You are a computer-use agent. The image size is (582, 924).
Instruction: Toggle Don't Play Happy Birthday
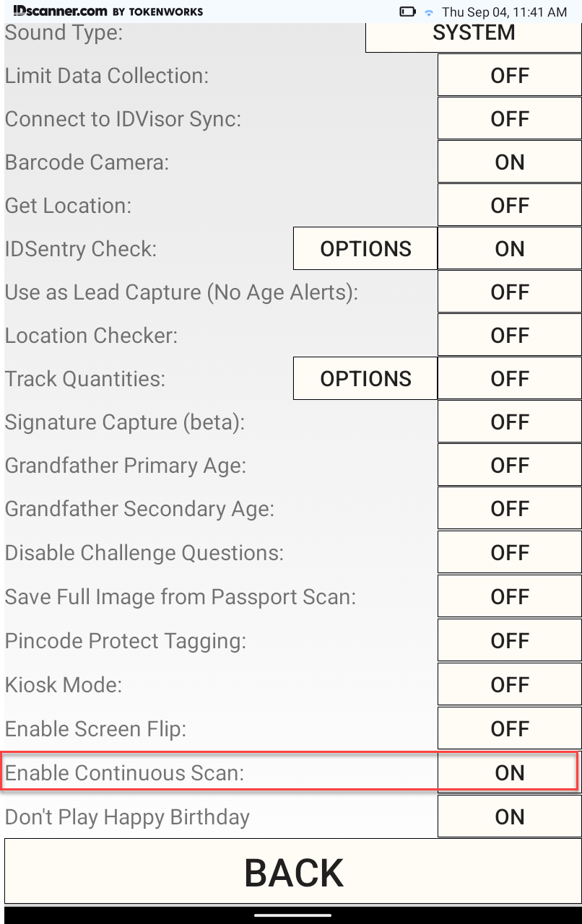coord(510,816)
